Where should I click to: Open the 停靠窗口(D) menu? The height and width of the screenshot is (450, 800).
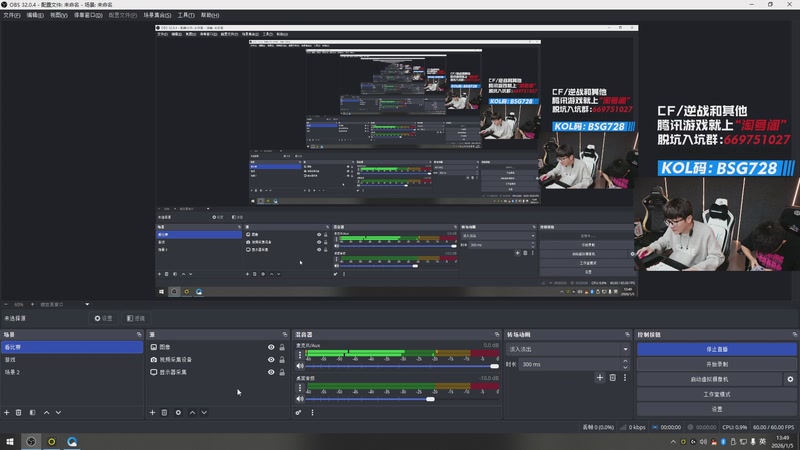point(88,15)
